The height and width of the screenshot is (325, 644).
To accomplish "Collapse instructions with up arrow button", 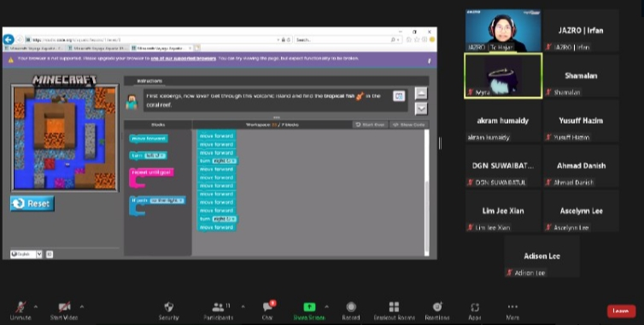I will [421, 93].
